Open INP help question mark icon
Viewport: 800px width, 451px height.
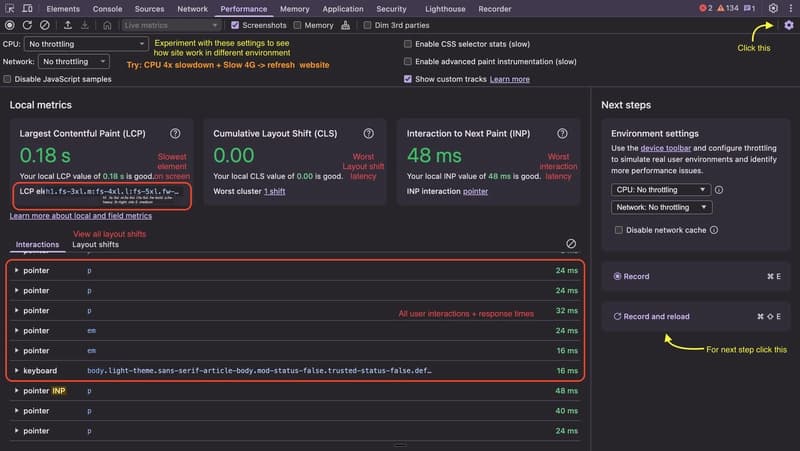pos(562,133)
